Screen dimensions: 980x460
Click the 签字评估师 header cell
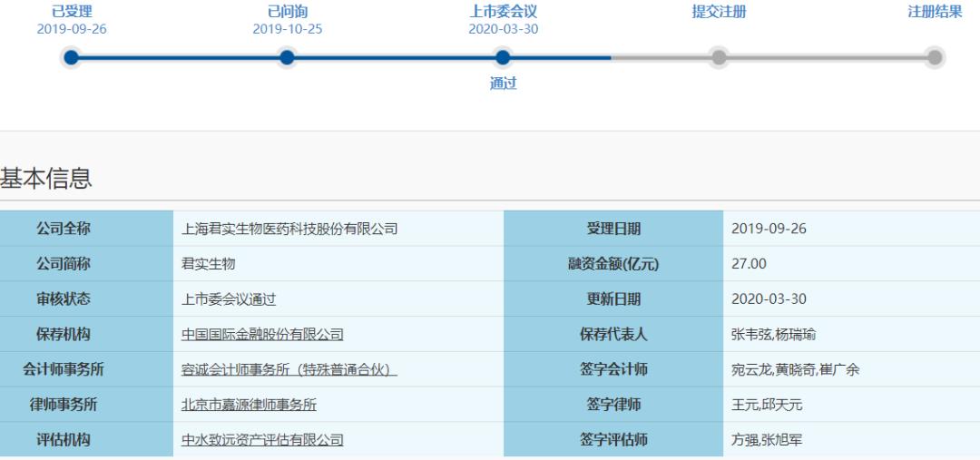pyautogui.click(x=613, y=440)
